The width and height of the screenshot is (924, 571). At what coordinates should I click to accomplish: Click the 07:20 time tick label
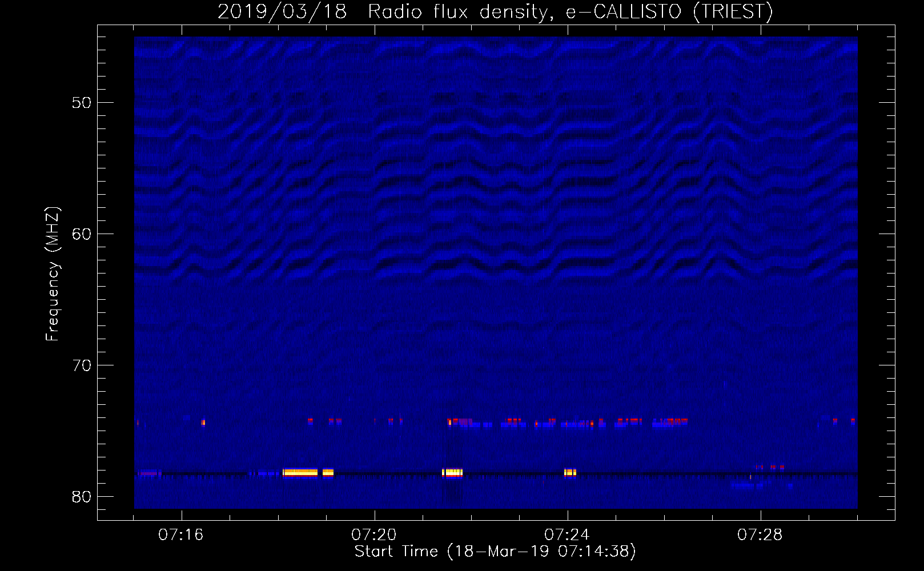(374, 535)
